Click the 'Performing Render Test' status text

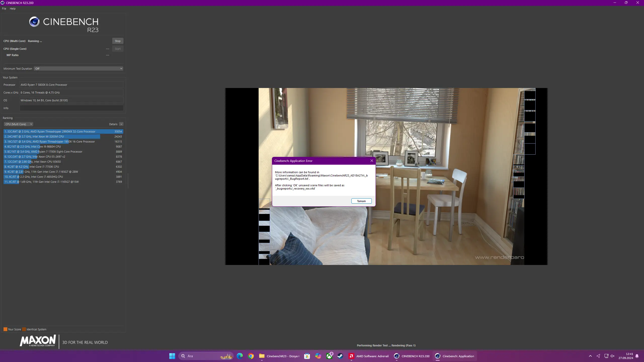click(x=386, y=345)
